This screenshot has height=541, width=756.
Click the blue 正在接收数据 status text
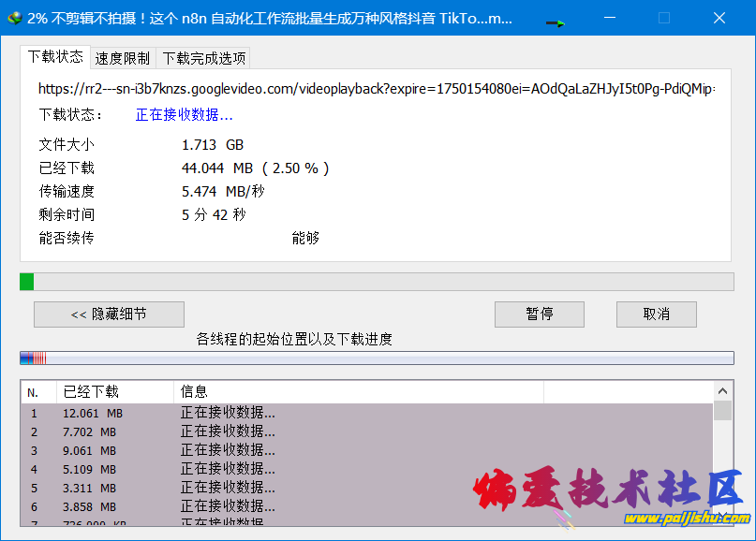(184, 115)
